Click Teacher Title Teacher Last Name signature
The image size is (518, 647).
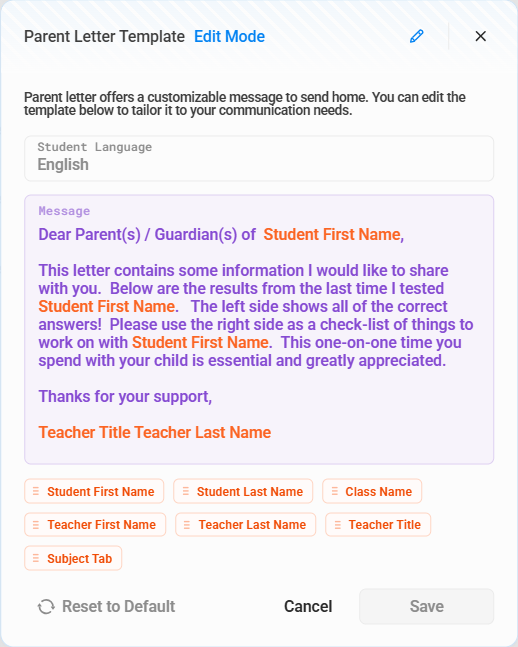coord(155,432)
